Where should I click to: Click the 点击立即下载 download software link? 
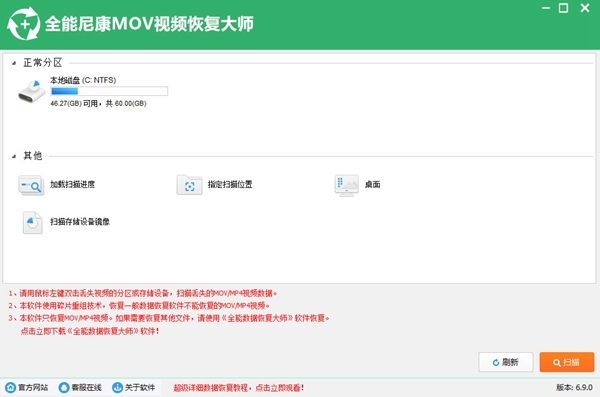pos(90,331)
